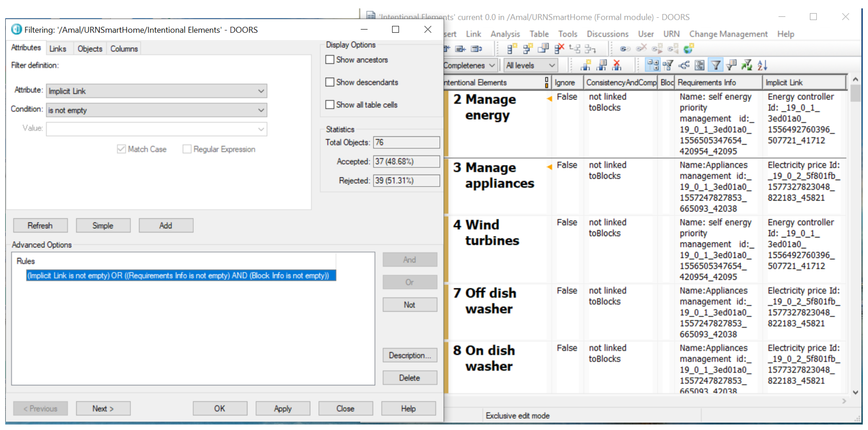Click the globe external link icon
This screenshot has width=868, height=430.
pos(688,49)
